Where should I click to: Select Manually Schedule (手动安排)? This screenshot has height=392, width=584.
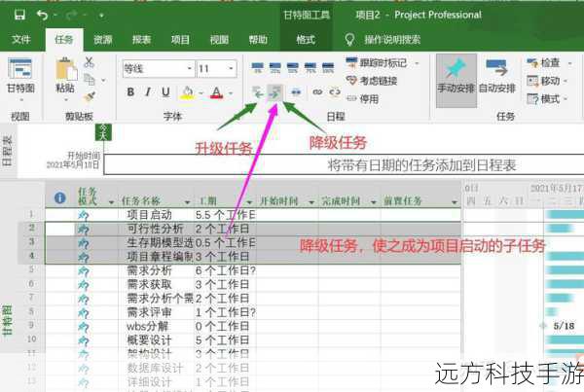click(456, 81)
